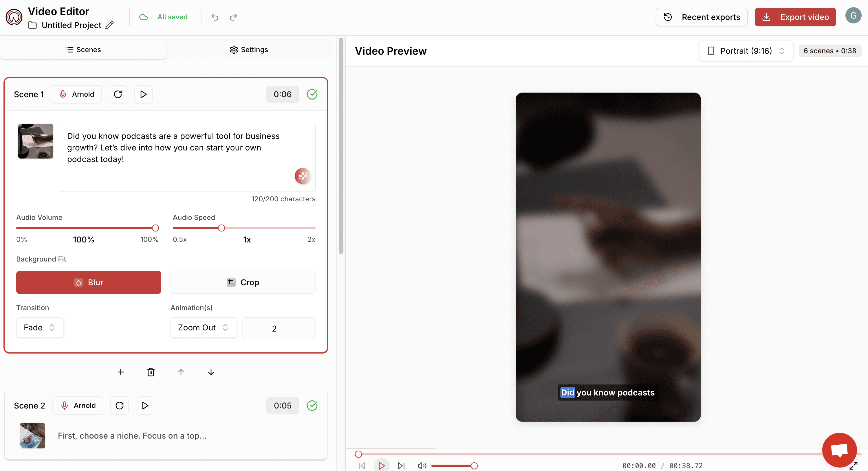Click the redo arrow
868x471 pixels.
pos(233,17)
